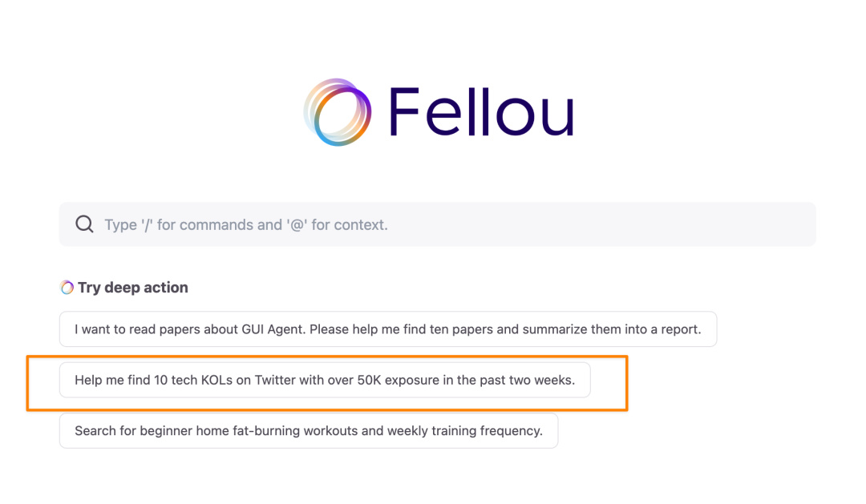Click the "Try deep action" heading
This screenshot has width=866, height=504.
[x=132, y=288]
